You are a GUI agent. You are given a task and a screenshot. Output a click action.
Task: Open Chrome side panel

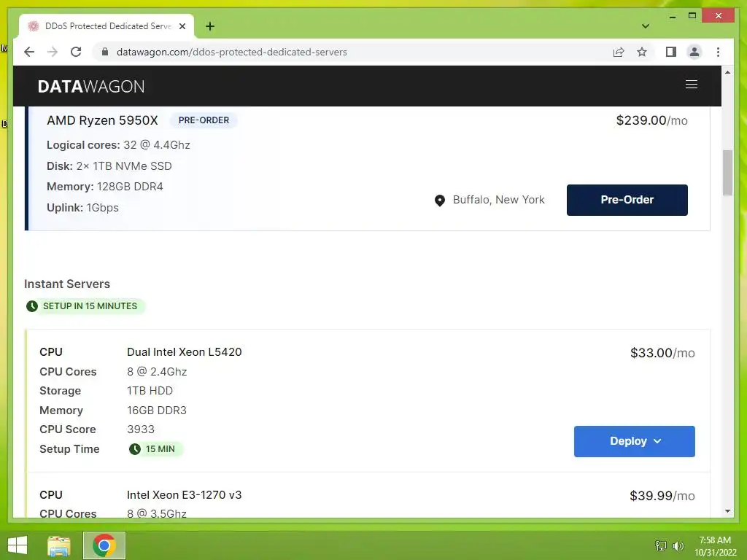coord(671,52)
